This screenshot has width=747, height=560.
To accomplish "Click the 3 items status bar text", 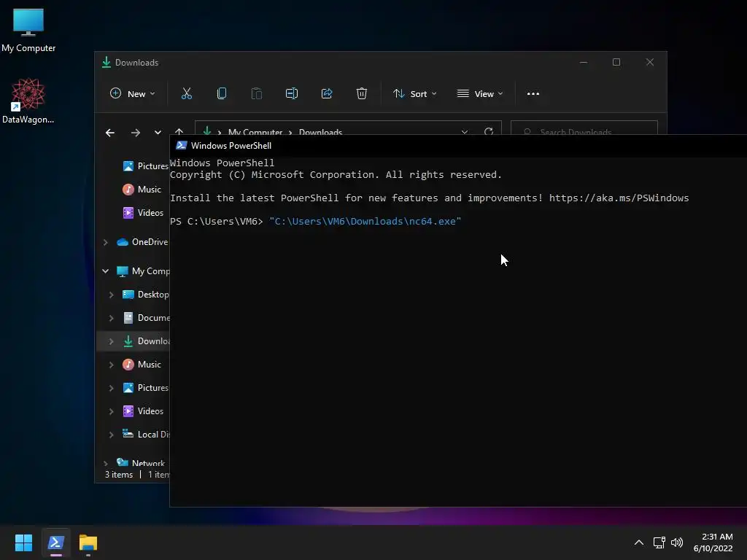I will [119, 475].
